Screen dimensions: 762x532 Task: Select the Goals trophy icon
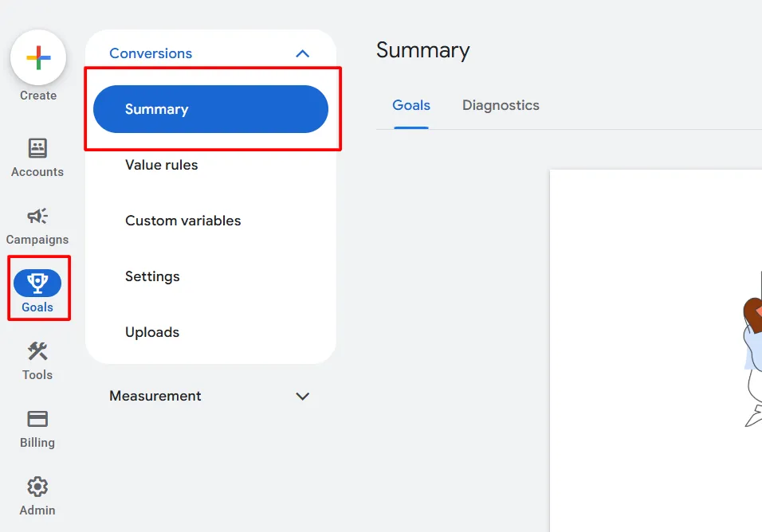click(37, 284)
